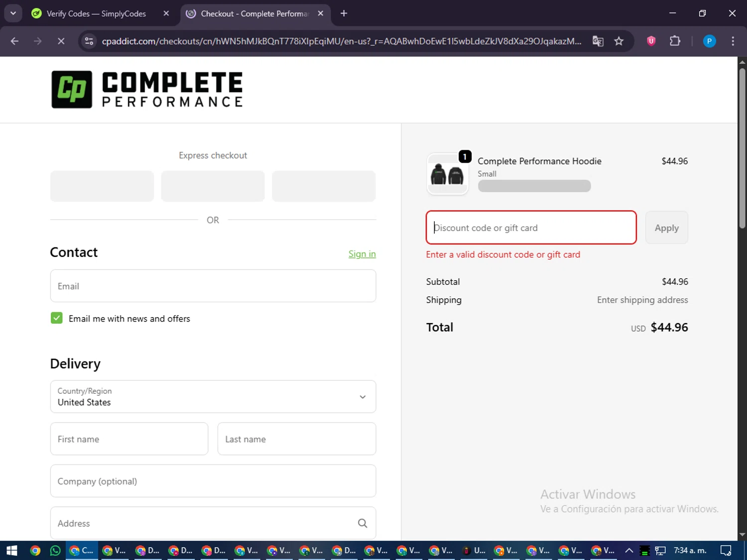This screenshot has width=747, height=560.
Task: Open the Extensions puzzle icon
Action: pyautogui.click(x=675, y=41)
